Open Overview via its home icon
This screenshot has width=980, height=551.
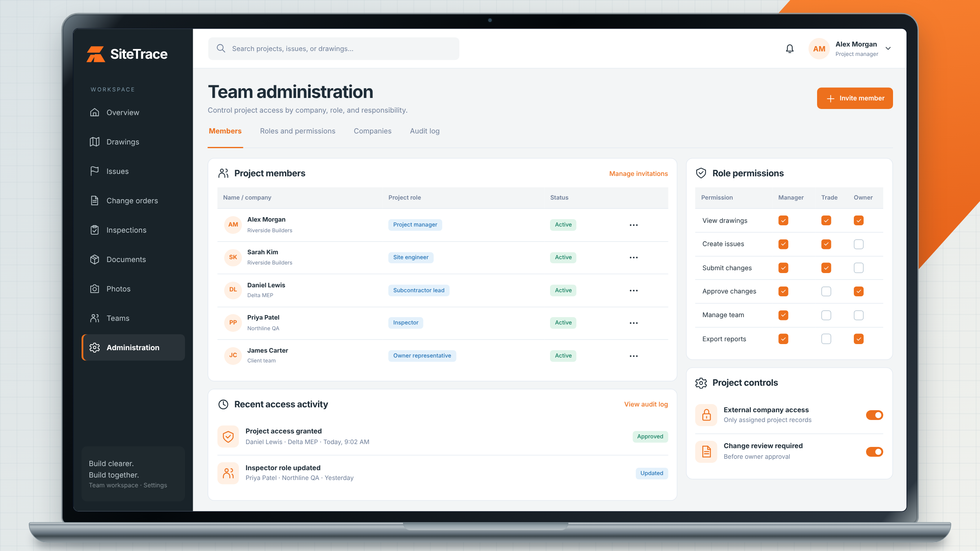[x=95, y=112]
